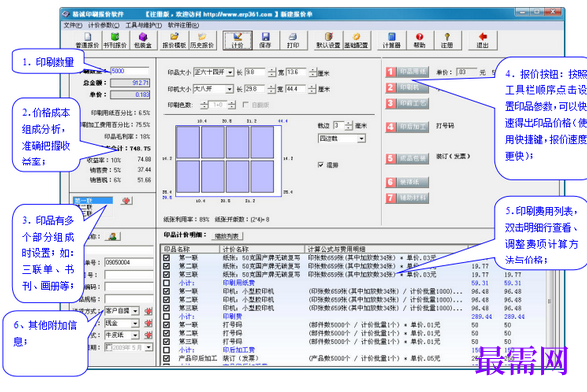This screenshot has height=392, width=587.
Task: Uncheck 第一联 小型胶印机 row checkbox
Action: [166, 291]
